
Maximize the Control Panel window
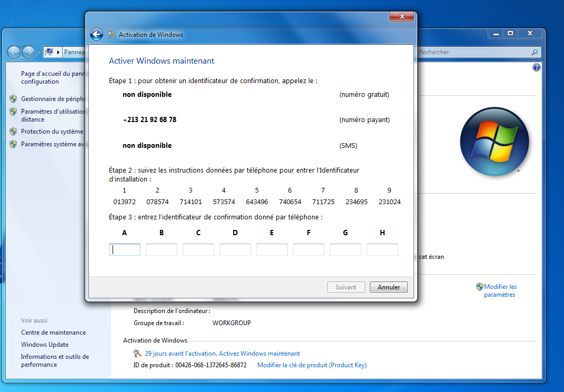coord(510,34)
